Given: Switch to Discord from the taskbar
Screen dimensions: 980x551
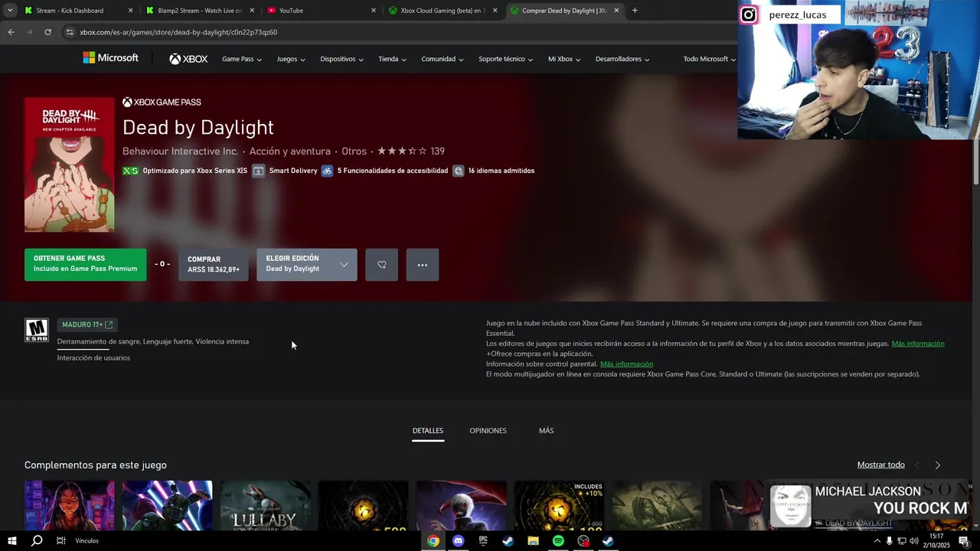Looking at the screenshot, I should (x=458, y=541).
